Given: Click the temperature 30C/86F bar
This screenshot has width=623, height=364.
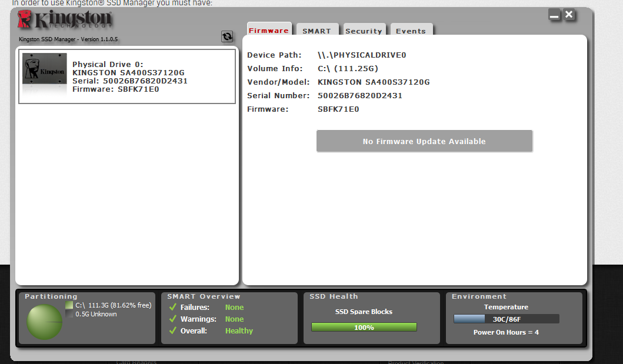Looking at the screenshot, I should click(506, 319).
